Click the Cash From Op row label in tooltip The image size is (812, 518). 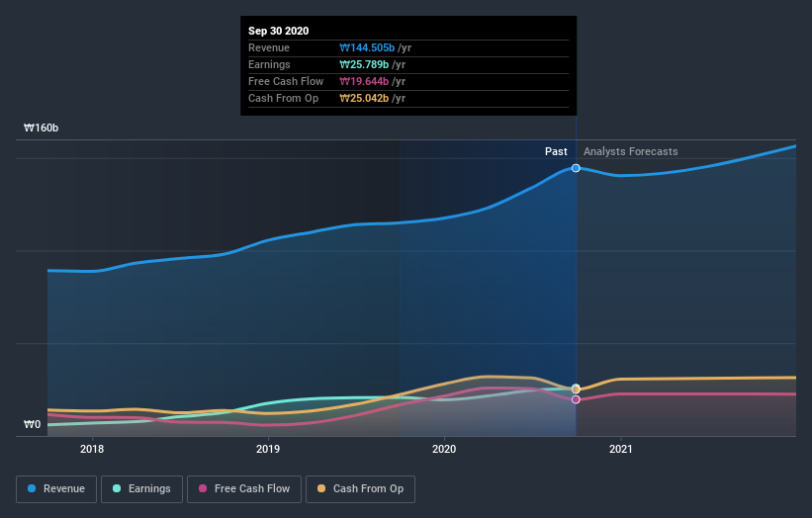point(283,98)
